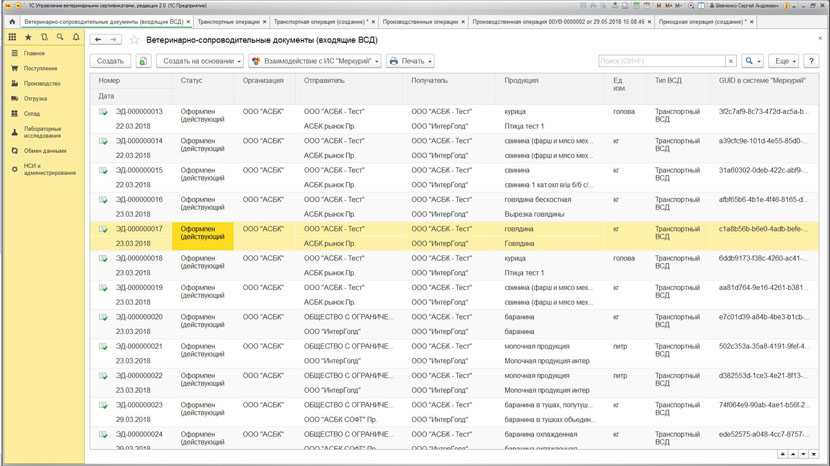Select document ЗД-000000015 row
The width and height of the screenshot is (830, 466).
click(x=454, y=177)
